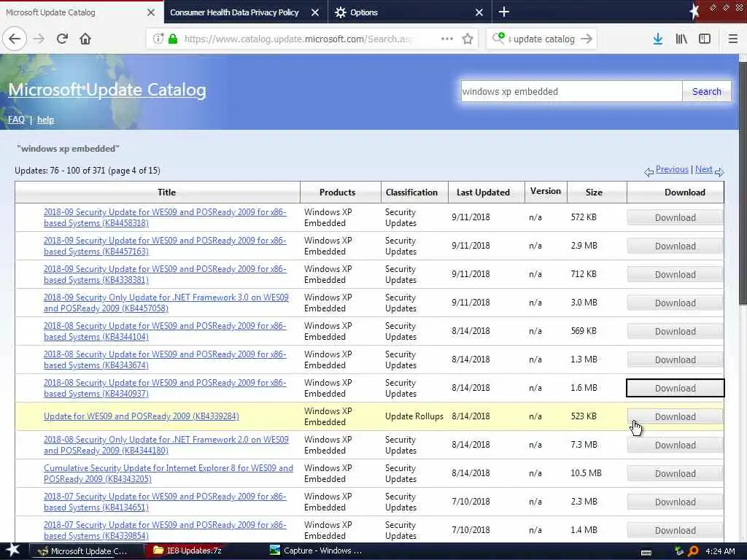Open KB4458318 security update link

165,217
